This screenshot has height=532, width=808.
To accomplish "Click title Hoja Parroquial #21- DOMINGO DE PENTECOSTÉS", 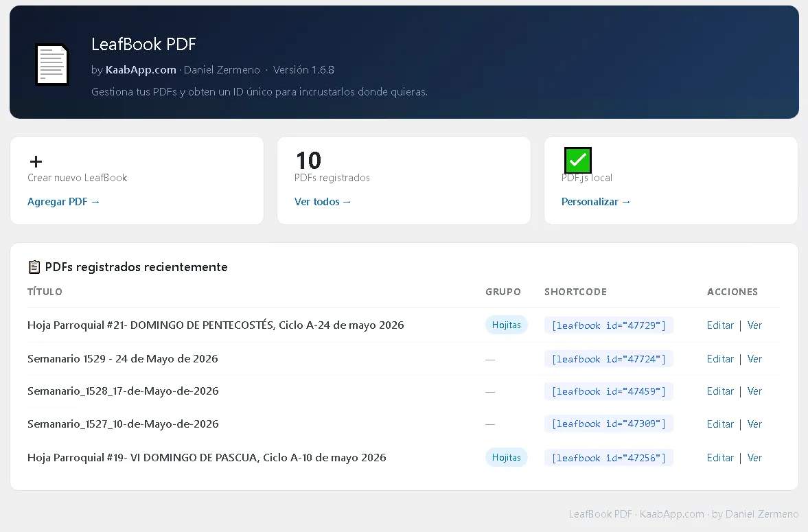I will [x=216, y=325].
